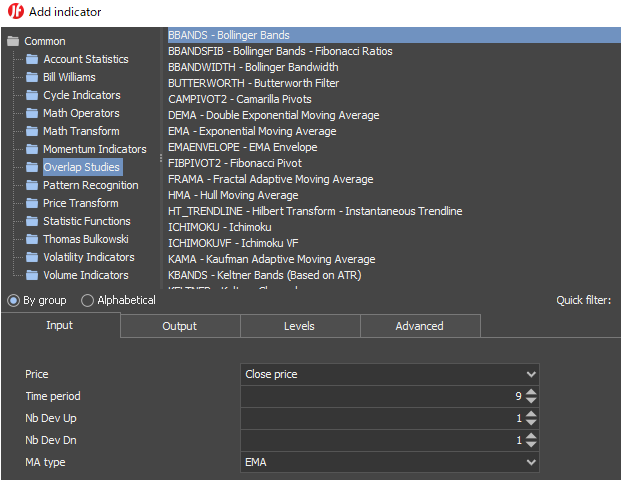Select EMA - Exponential Moving Average indicator
The image size is (622, 481).
coord(252,131)
